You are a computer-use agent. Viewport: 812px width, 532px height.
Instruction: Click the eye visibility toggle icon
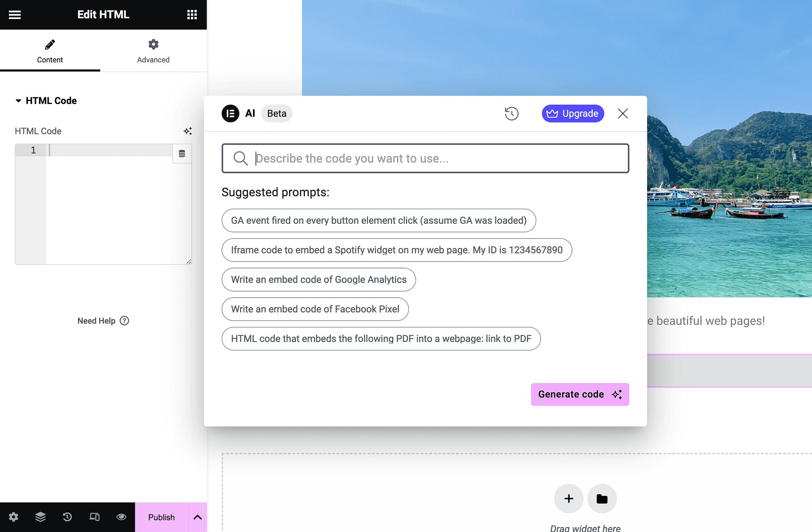pyautogui.click(x=122, y=517)
